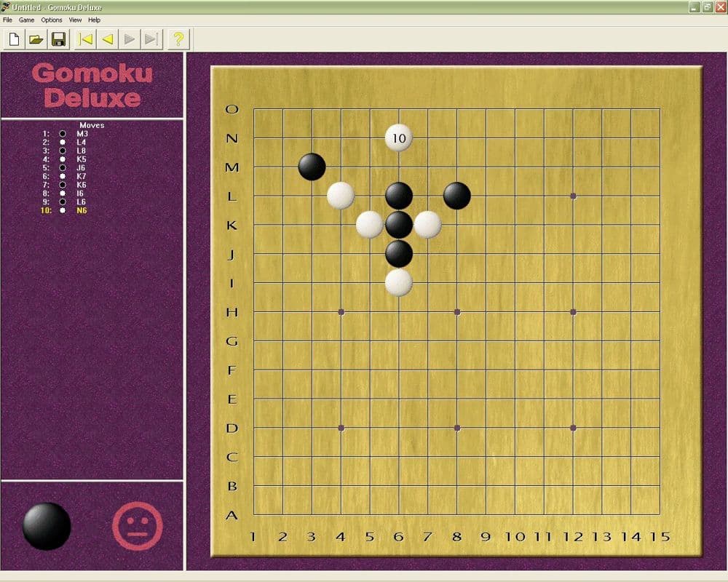Step back one move
Image resolution: width=728 pixels, height=582 pixels.
click(108, 39)
